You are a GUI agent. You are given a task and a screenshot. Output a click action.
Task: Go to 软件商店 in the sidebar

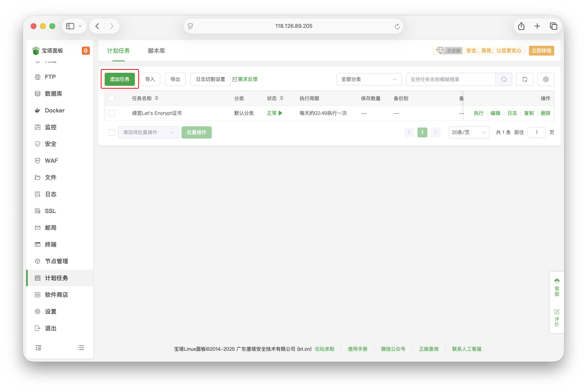(x=57, y=295)
